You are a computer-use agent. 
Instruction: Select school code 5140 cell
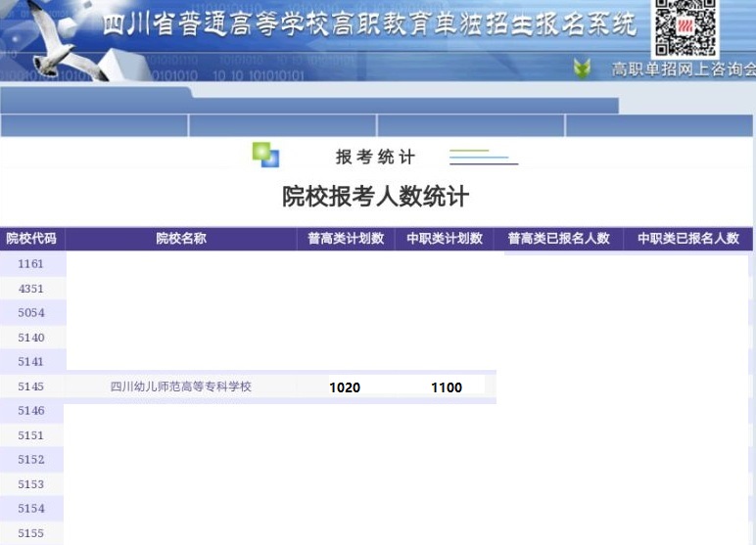(x=31, y=338)
